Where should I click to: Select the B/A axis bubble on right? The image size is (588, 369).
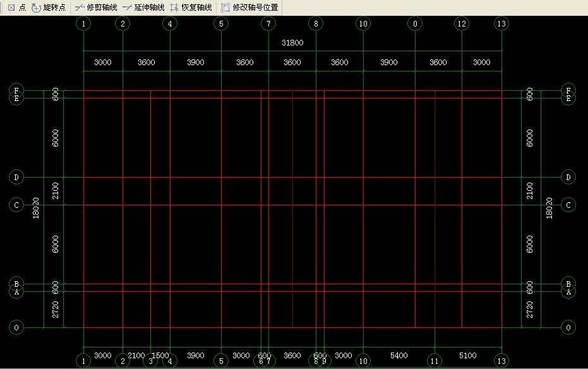pyautogui.click(x=568, y=289)
